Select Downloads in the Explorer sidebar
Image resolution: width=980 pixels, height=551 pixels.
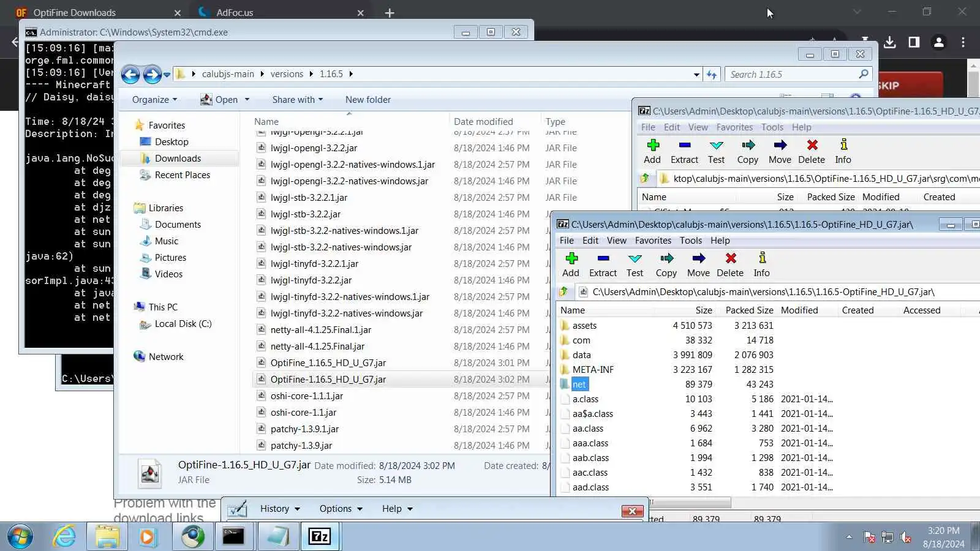pyautogui.click(x=178, y=159)
